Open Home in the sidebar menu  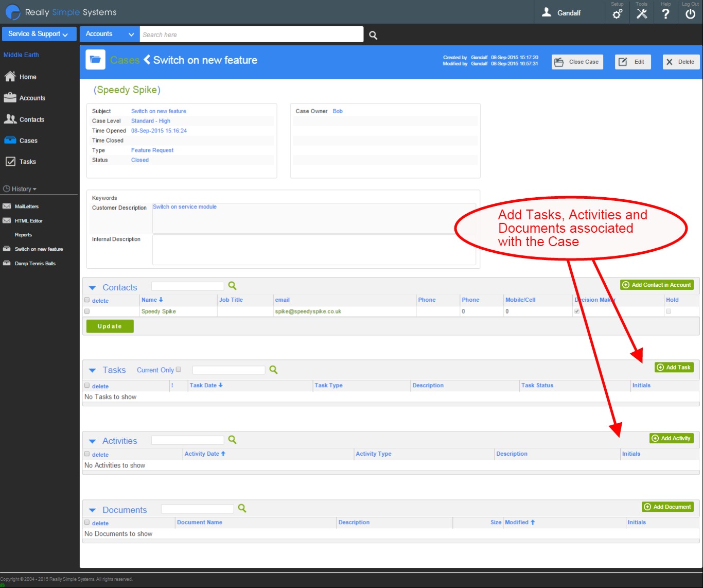tap(28, 77)
